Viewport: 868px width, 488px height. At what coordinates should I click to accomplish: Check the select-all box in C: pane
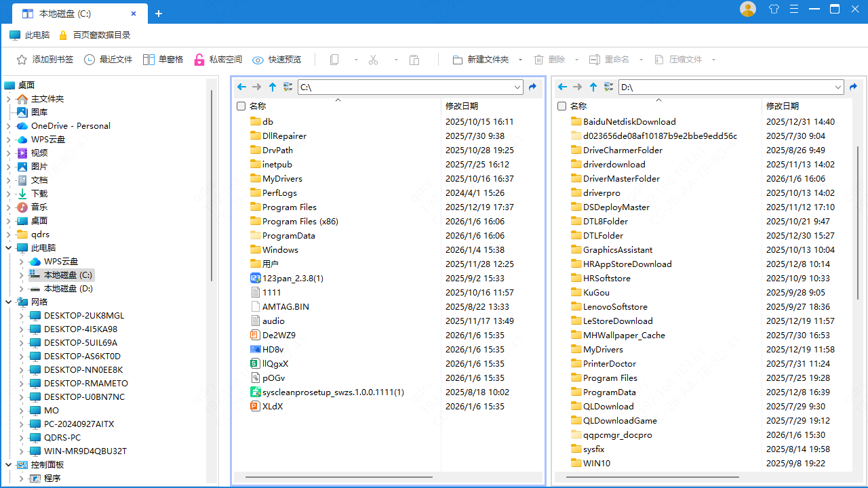tap(241, 106)
